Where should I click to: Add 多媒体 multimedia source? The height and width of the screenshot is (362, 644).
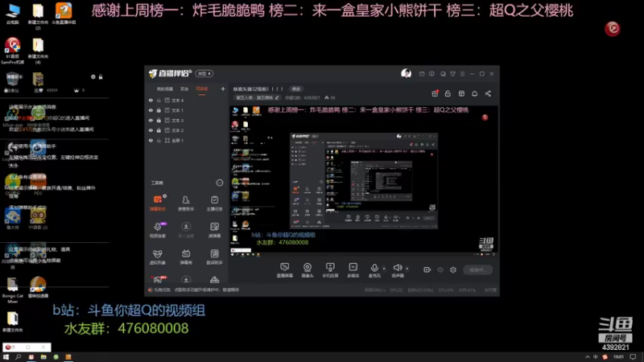point(353,270)
